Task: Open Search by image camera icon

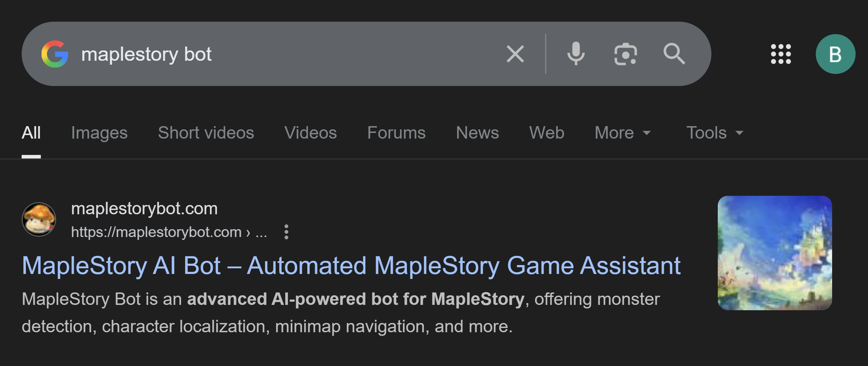Action: tap(625, 54)
